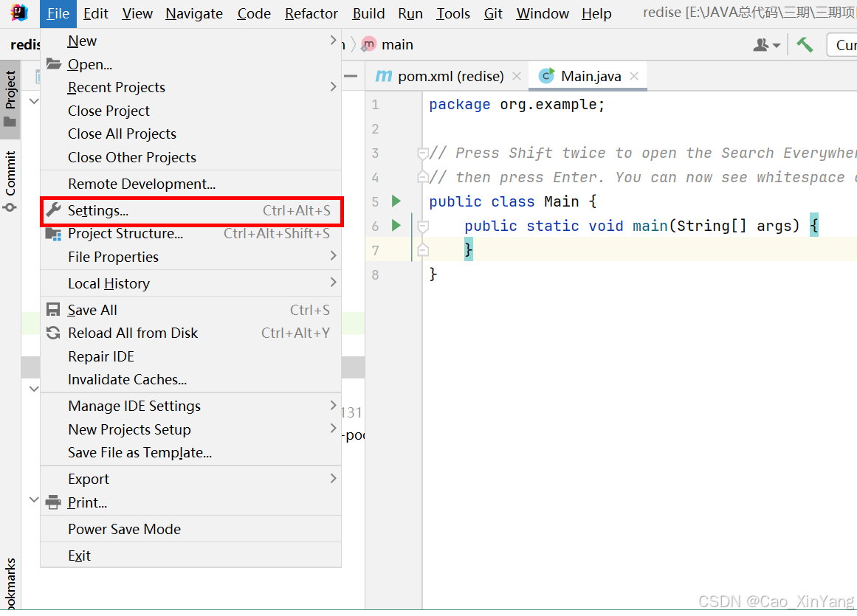Image resolution: width=857 pixels, height=616 pixels.
Task: Fold the main method at line 6
Action: pyautogui.click(x=422, y=226)
